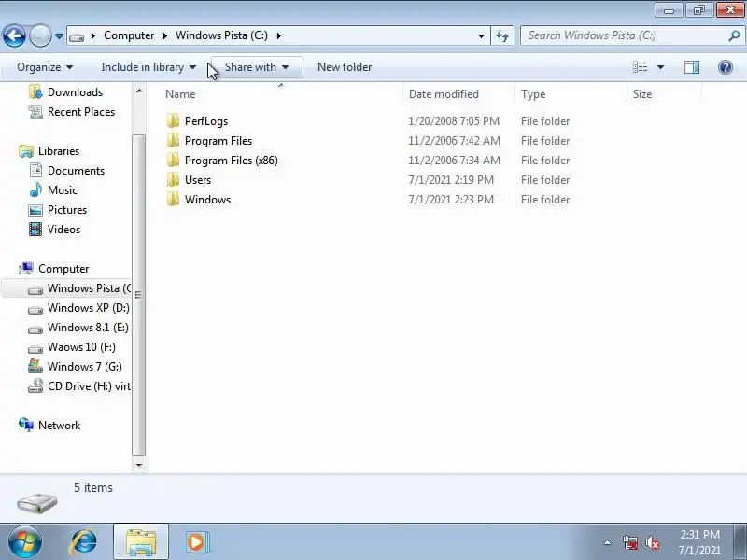Click the search magnifier icon
This screenshot has width=747, height=560.
(734, 35)
